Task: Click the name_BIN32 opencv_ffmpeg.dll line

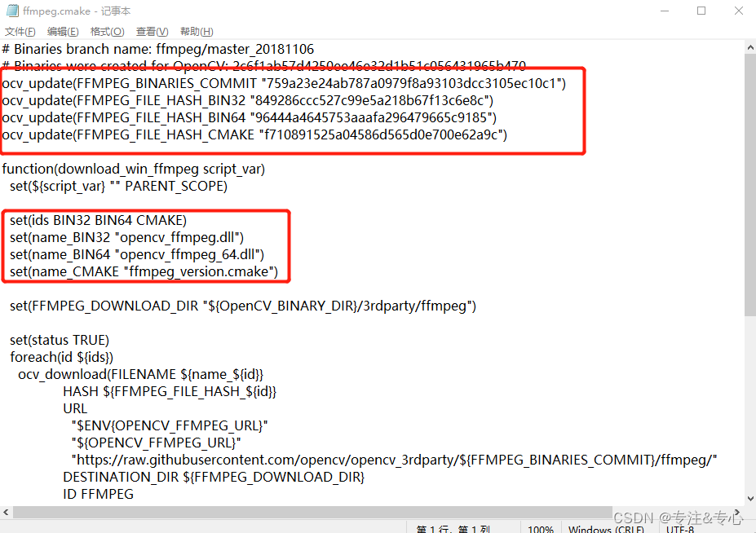Action: pos(126,238)
